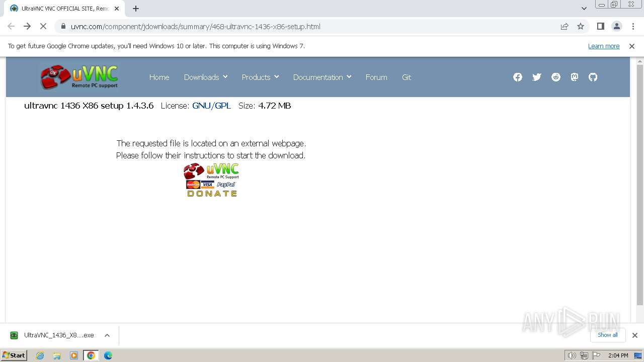Open Windows Explorer folder from taskbar
This screenshot has width=644, height=362.
pos(57,355)
